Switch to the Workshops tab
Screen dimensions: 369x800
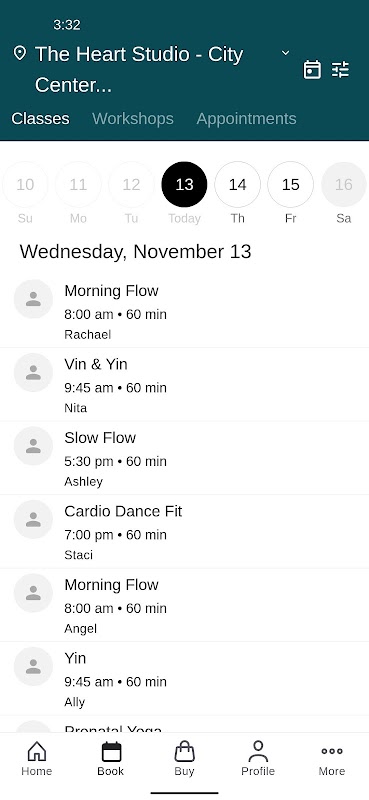pyautogui.click(x=133, y=118)
